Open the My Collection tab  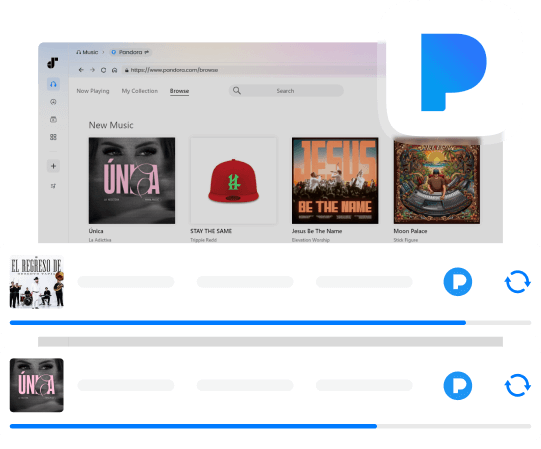coord(140,91)
